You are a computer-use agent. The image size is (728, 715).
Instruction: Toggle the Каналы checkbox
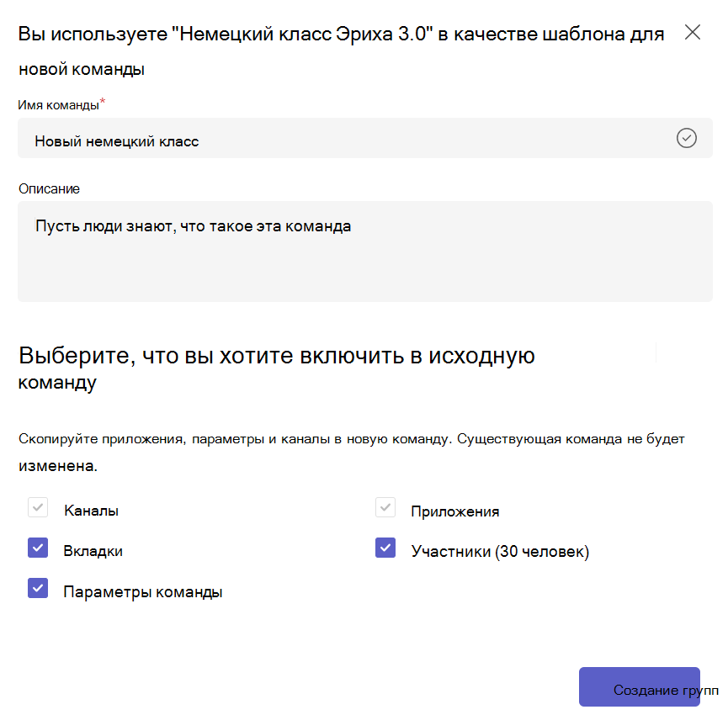(x=38, y=507)
